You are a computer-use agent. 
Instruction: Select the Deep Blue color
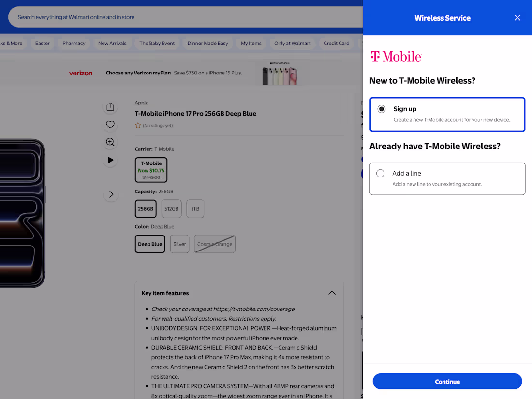click(150, 244)
